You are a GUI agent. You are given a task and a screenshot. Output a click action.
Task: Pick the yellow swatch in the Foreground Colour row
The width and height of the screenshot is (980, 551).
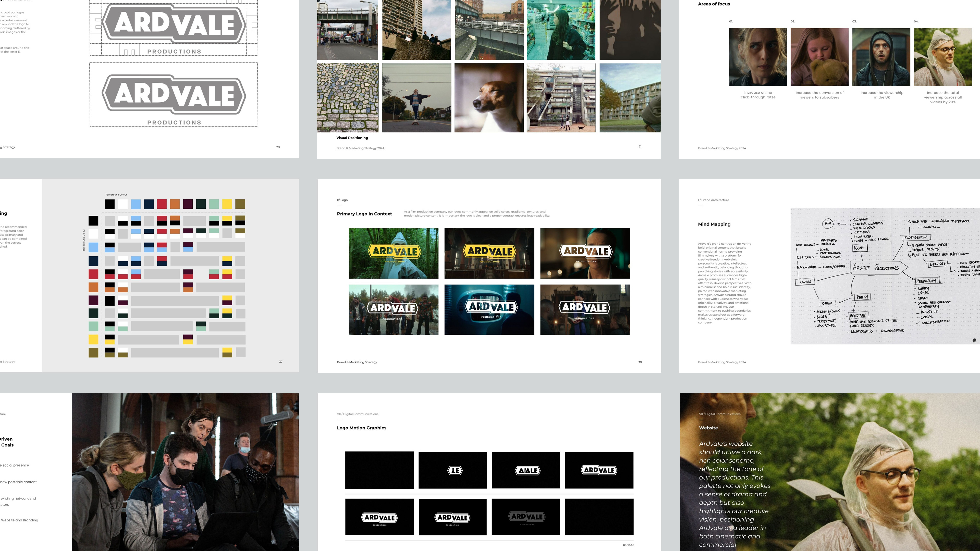click(227, 204)
